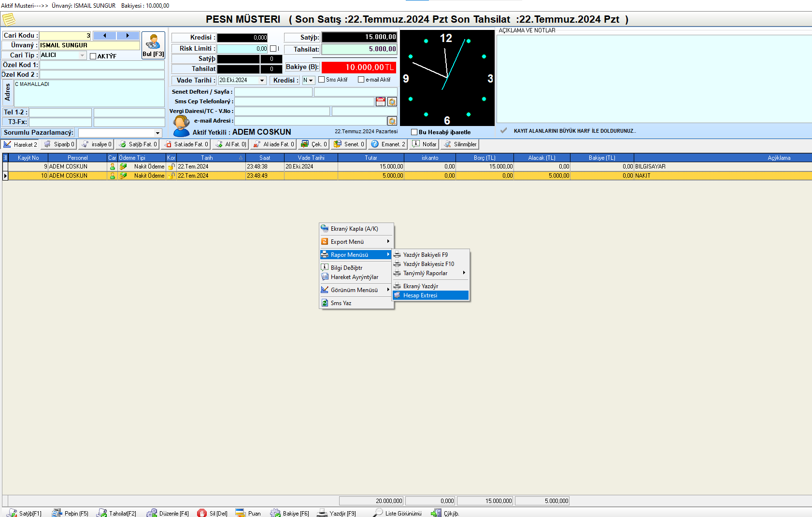Toggle the AKTİF checkbox
This screenshot has height=517, width=812.
point(93,56)
